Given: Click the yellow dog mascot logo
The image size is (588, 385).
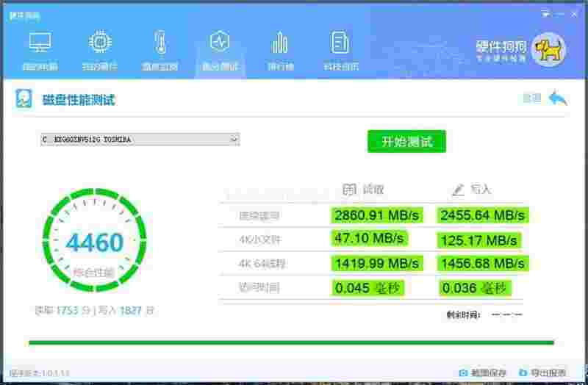Looking at the screenshot, I should [x=548, y=49].
